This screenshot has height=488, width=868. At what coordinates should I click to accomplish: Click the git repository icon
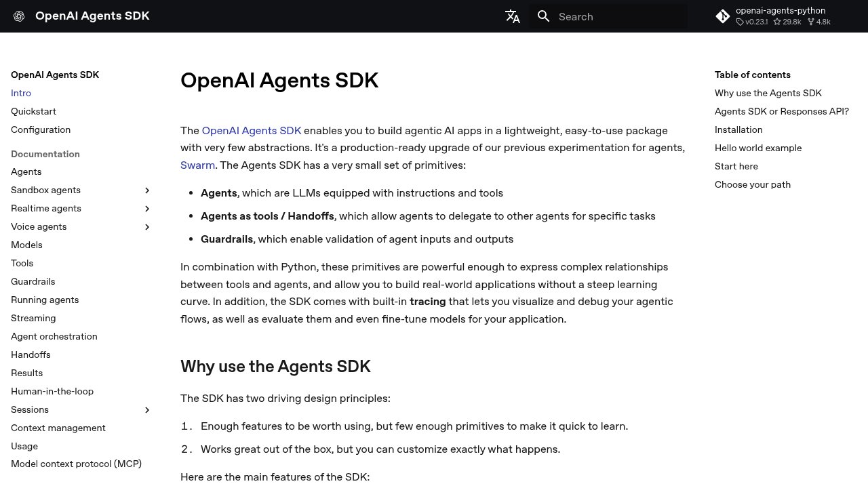click(723, 16)
